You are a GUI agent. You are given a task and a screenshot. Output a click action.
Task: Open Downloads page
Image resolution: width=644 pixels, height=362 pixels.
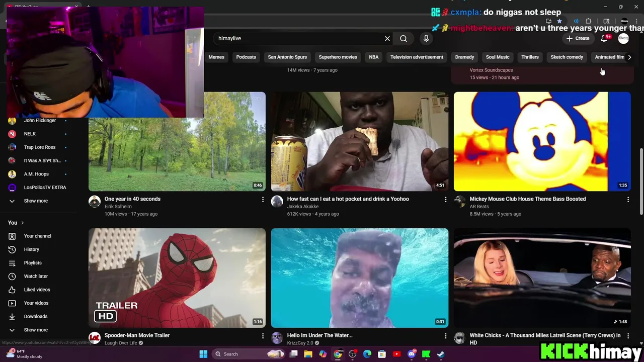(36, 317)
